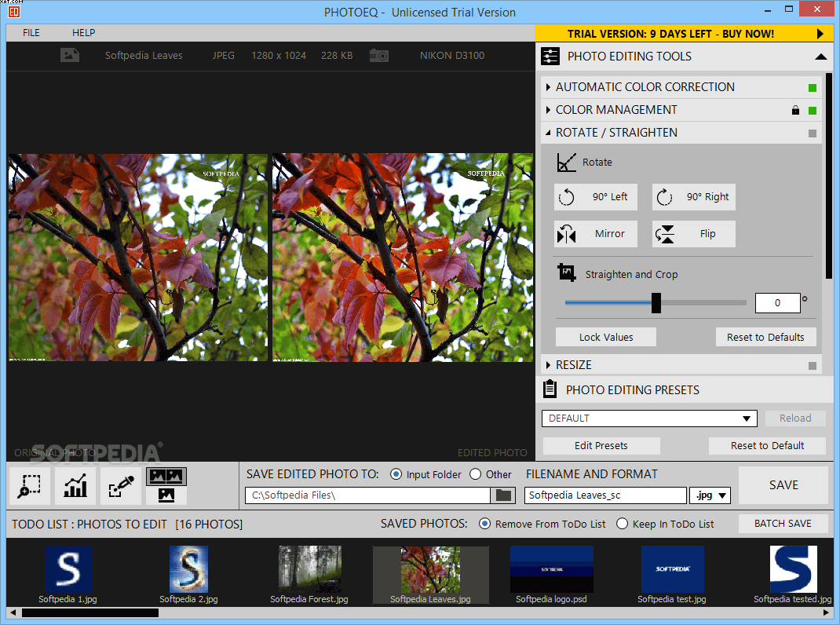
Task: Choose Remove From ToDo List option
Action: [484, 524]
